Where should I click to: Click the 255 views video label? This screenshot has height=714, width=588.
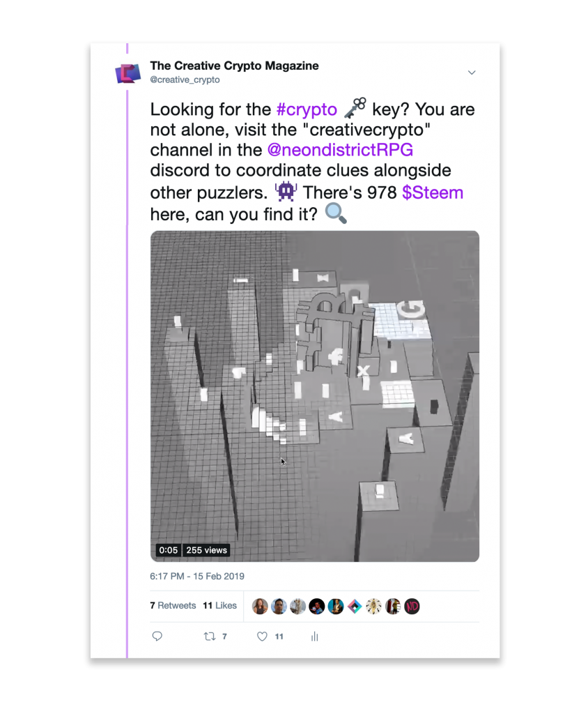[207, 550]
